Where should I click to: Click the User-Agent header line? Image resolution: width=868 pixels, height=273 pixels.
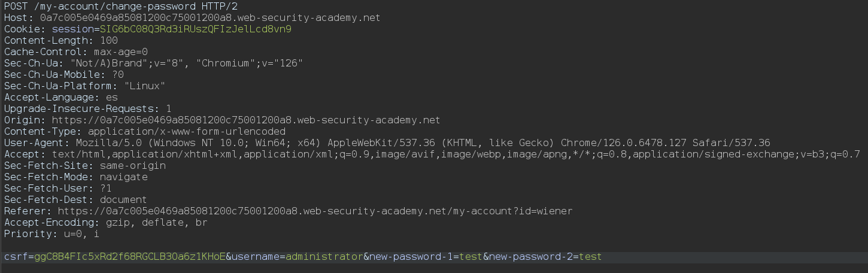click(387, 143)
